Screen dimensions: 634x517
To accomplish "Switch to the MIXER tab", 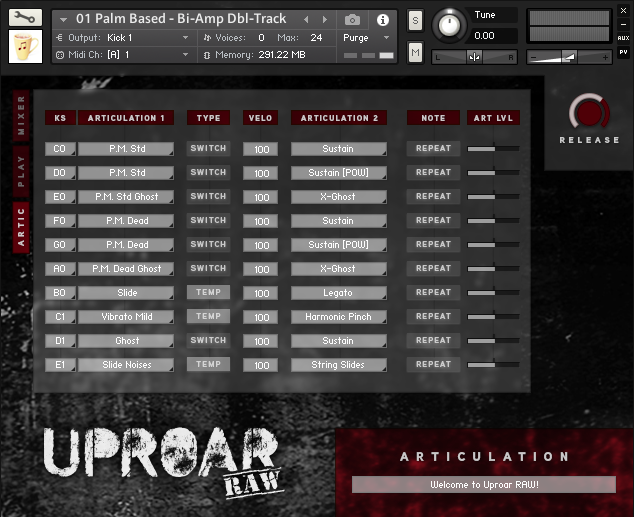I will (x=21, y=116).
